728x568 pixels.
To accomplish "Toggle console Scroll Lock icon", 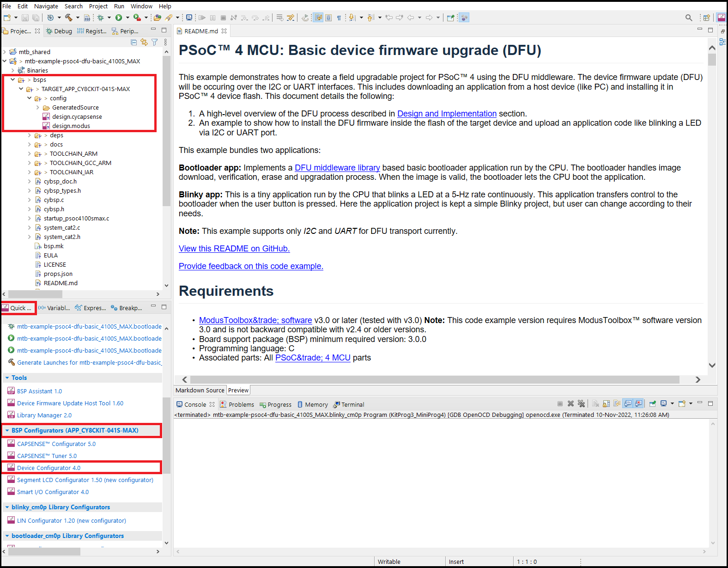I will (x=607, y=403).
